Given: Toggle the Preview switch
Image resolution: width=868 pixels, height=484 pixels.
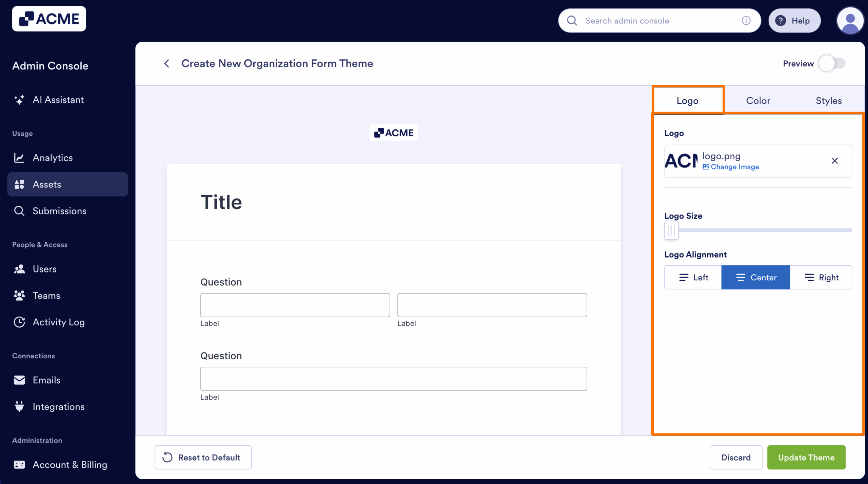Looking at the screenshot, I should click(831, 63).
